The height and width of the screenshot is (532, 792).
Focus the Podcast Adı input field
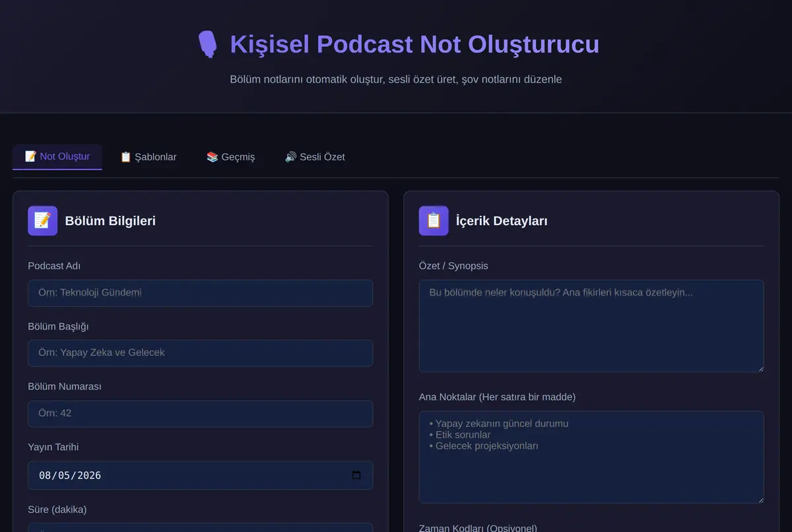tap(200, 292)
